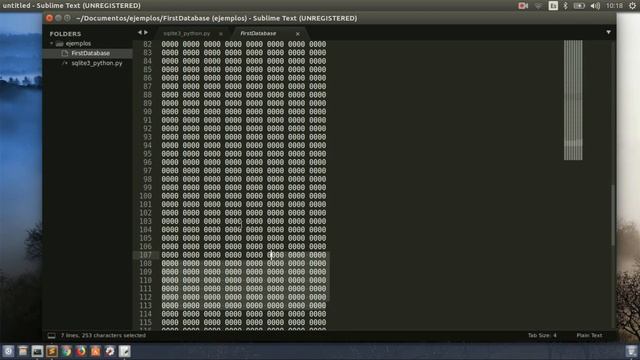Close the Sublime Text window
The image size is (640, 360).
click(49, 18)
